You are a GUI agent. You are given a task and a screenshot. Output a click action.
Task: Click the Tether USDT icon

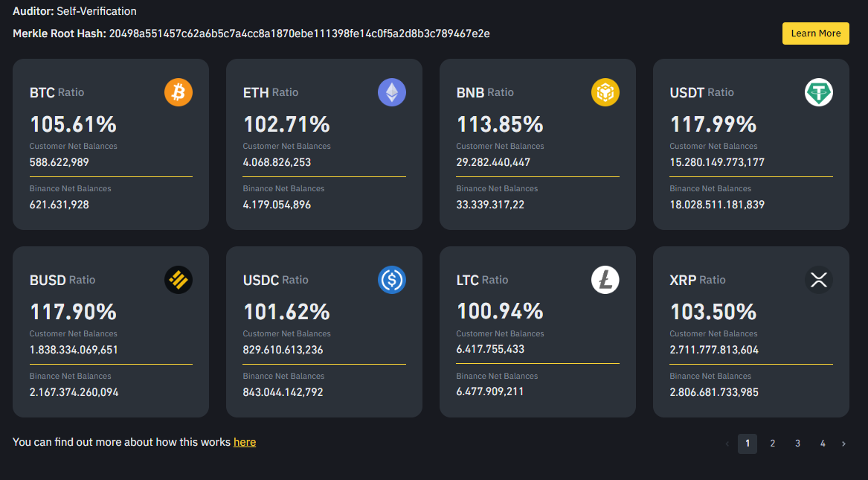[819, 93]
